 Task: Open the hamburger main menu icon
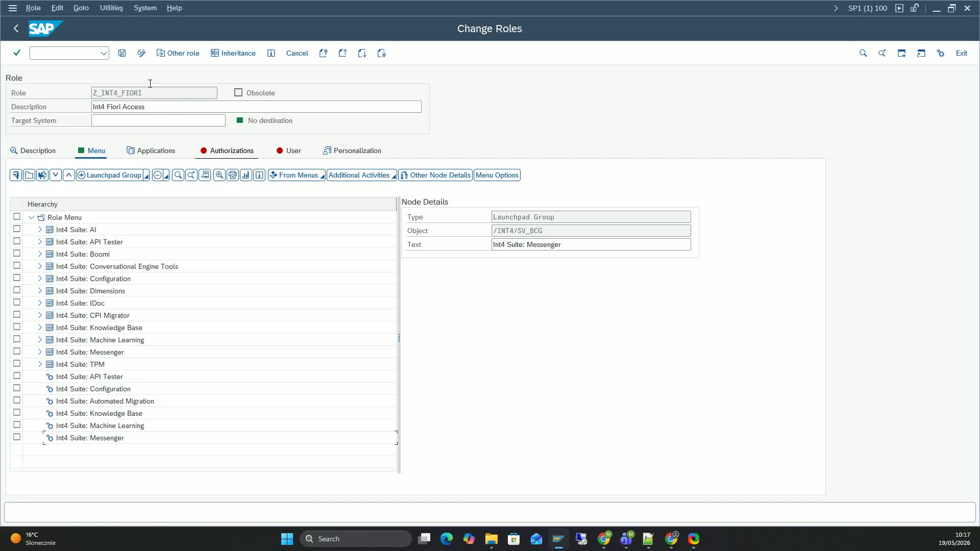pyautogui.click(x=13, y=8)
